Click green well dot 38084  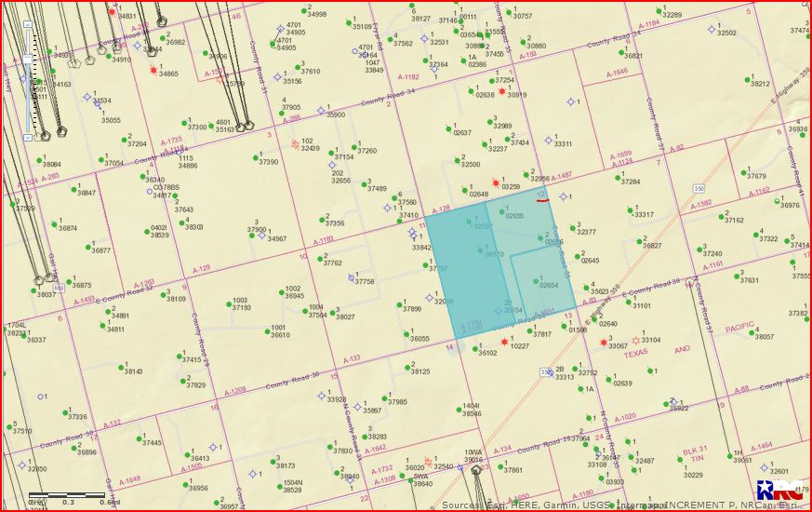39,160
